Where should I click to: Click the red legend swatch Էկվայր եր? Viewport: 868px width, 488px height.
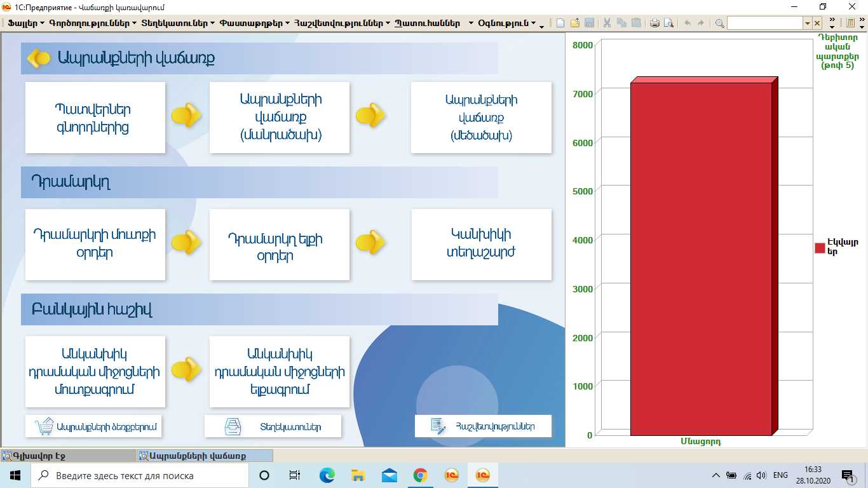[820, 248]
